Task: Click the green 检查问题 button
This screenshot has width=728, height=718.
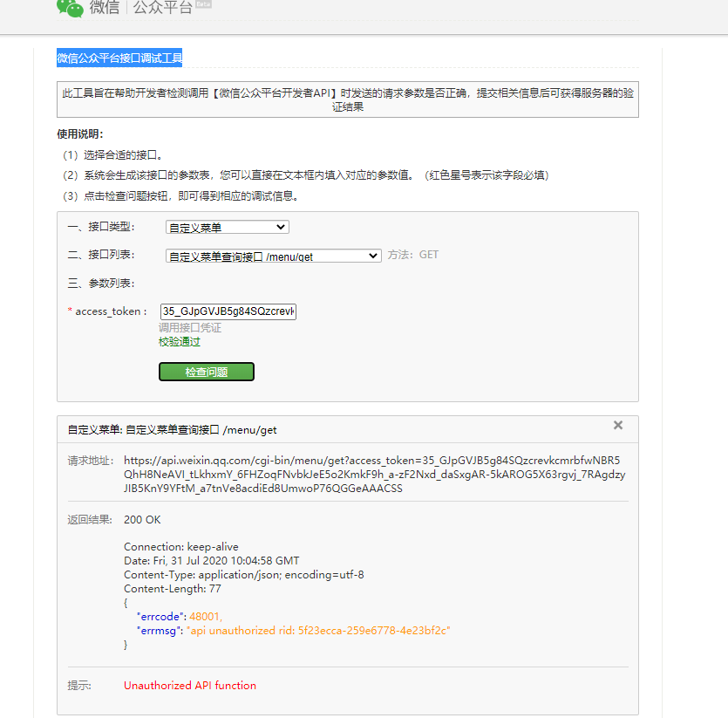Action: pyautogui.click(x=207, y=372)
